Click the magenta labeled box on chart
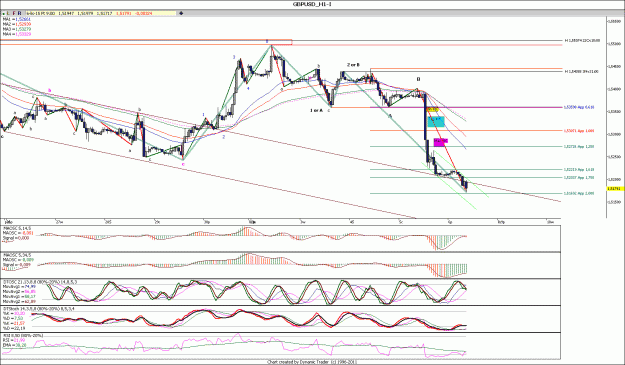625x365 pixels. coord(441,141)
